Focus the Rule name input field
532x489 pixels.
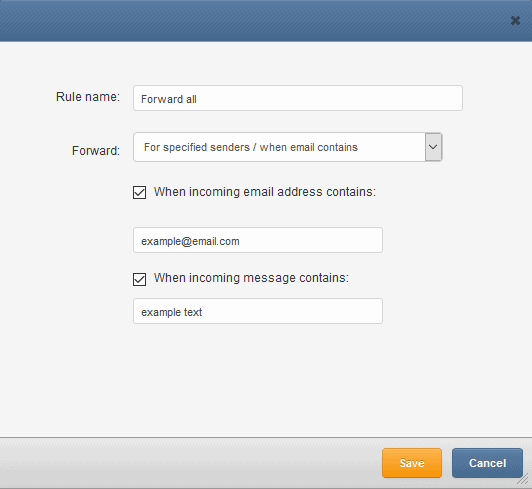coord(298,98)
